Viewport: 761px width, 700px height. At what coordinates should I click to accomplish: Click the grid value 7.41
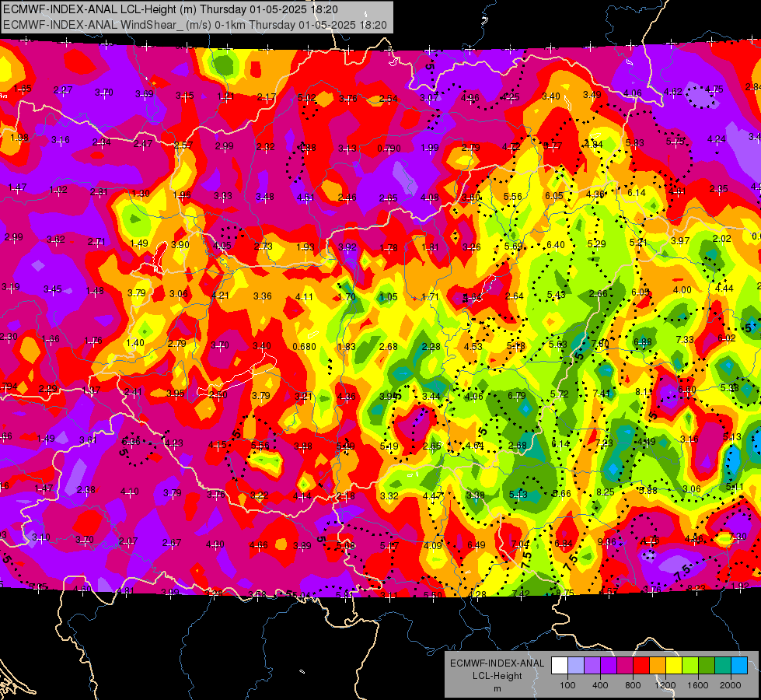pos(602,393)
